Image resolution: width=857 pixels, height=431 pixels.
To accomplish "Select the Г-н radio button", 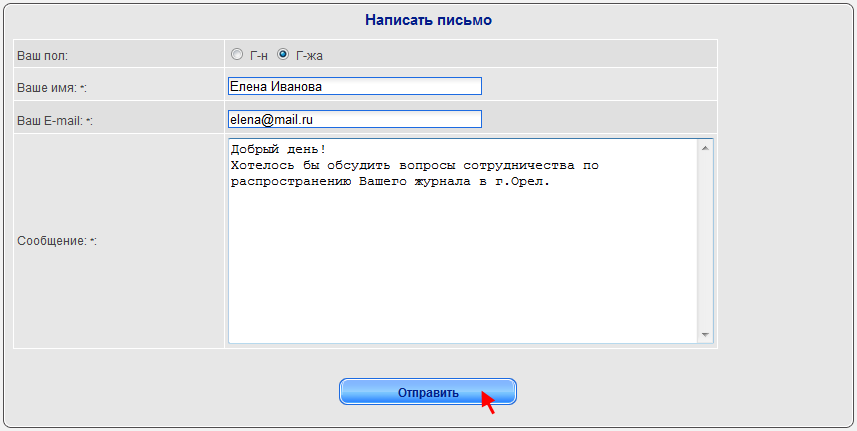I will 237,55.
